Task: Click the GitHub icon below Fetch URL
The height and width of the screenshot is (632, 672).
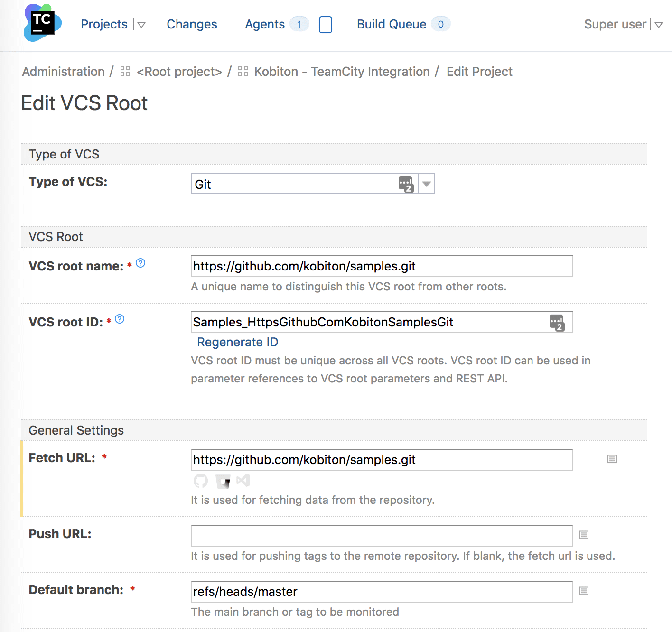Action: pyautogui.click(x=201, y=481)
